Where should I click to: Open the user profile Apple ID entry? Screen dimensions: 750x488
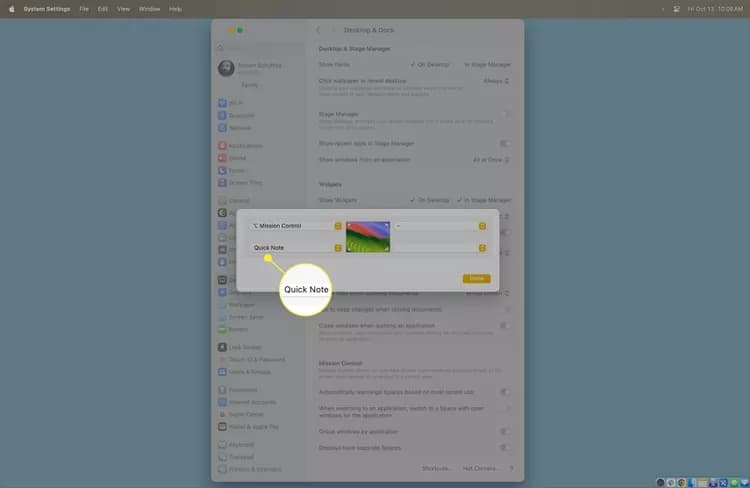click(x=251, y=68)
